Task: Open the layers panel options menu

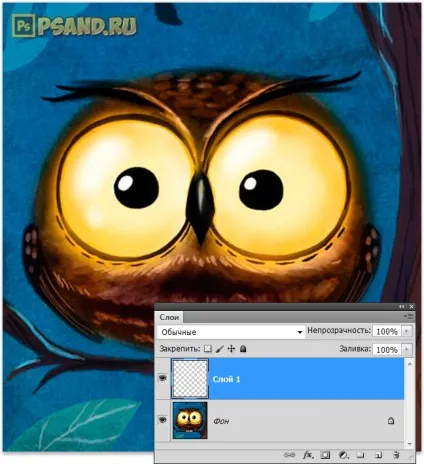Action: point(409,316)
